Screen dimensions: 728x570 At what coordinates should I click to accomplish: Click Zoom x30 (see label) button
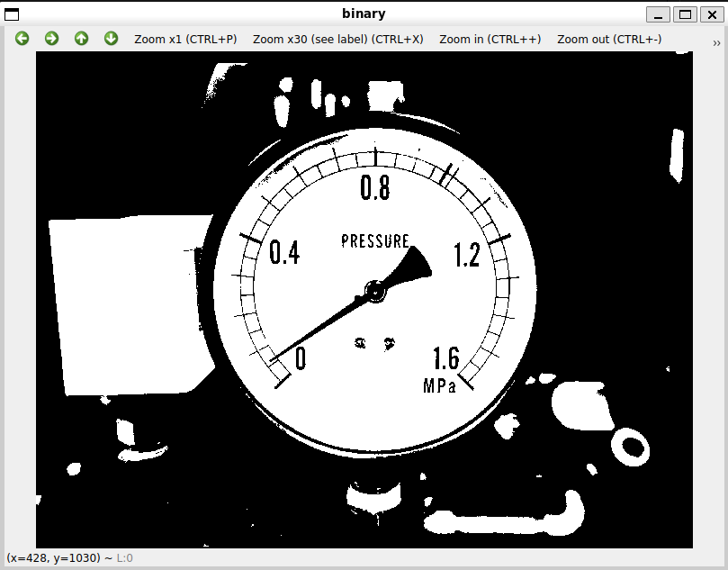click(x=337, y=40)
